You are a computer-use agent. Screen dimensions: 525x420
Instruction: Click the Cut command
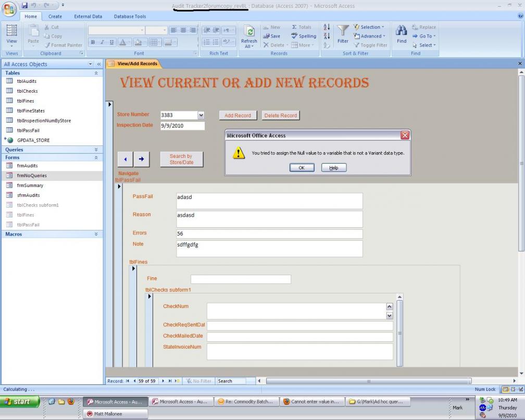point(51,27)
